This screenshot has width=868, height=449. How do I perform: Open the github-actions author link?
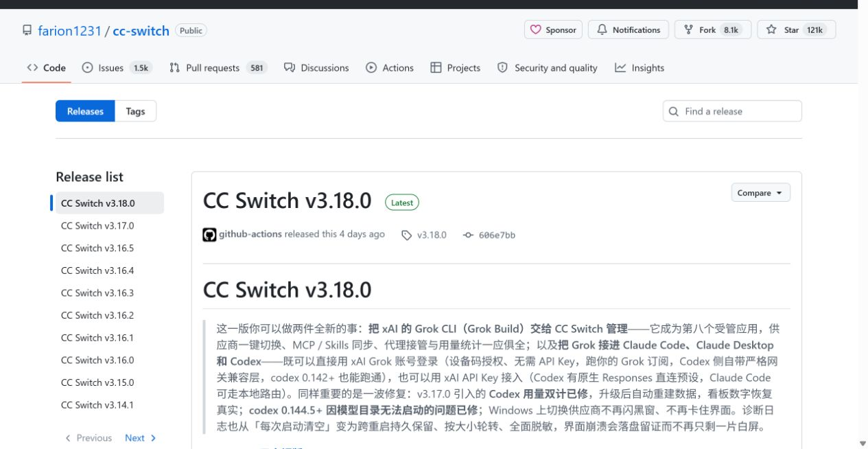(250, 234)
